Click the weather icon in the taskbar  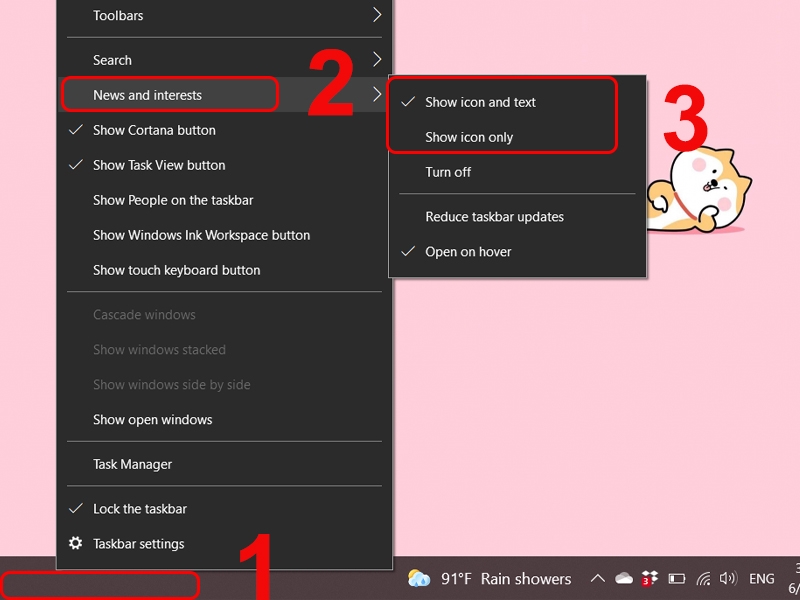click(419, 579)
